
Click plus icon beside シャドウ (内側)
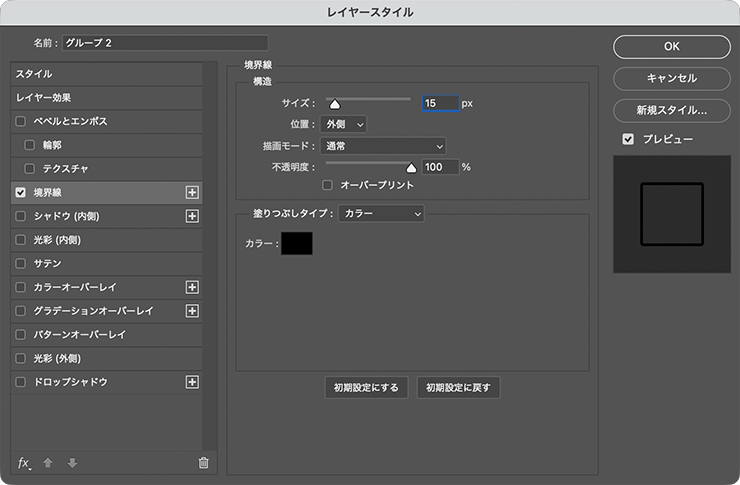193,216
